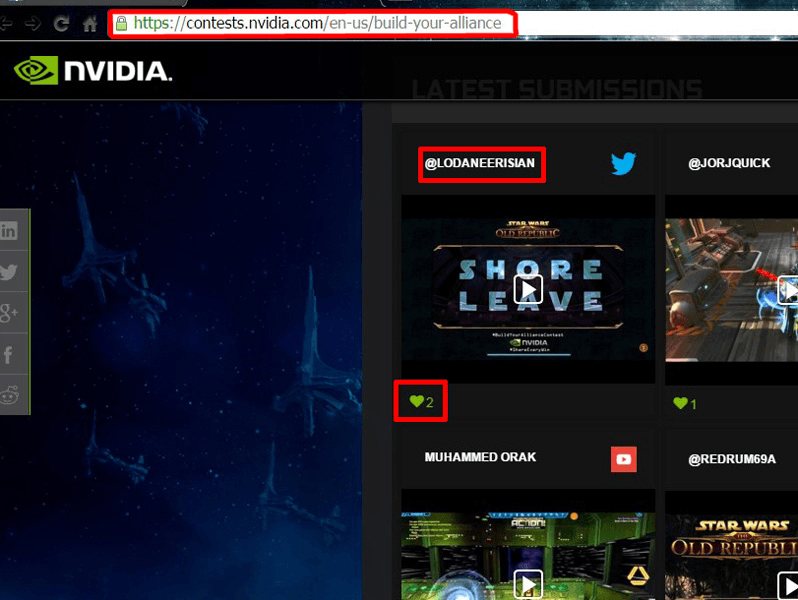798x600 pixels.
Task: Click the browser forward arrow
Action: (33, 23)
